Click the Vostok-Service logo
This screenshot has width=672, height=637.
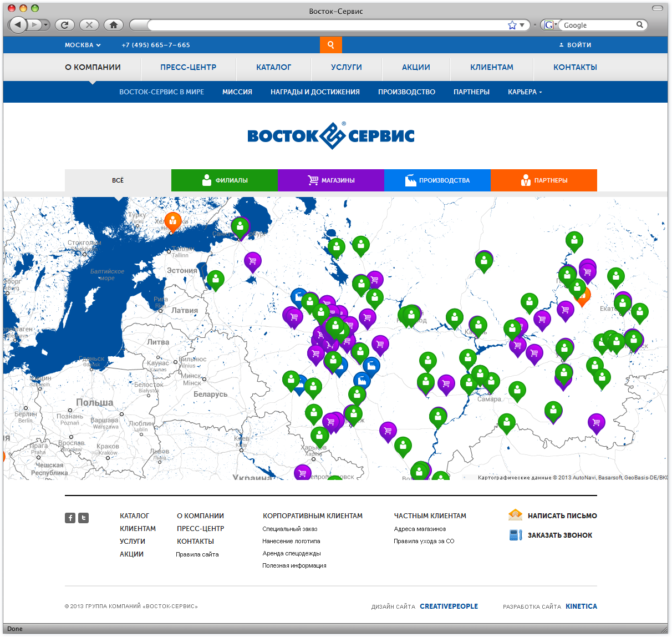pyautogui.click(x=331, y=136)
